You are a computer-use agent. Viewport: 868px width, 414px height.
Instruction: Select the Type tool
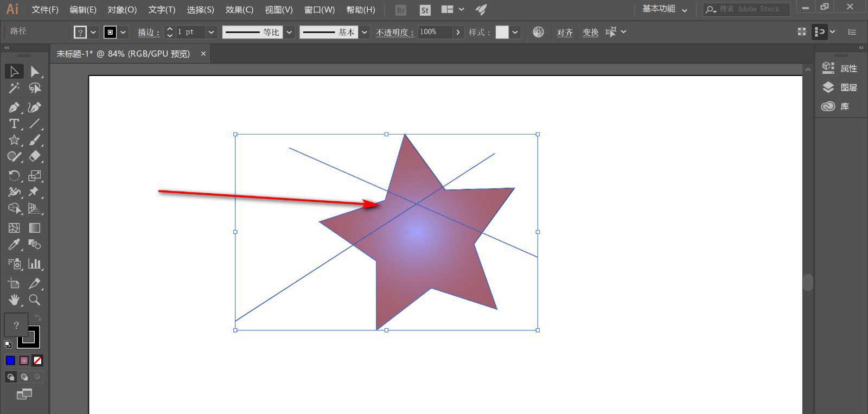click(x=14, y=124)
